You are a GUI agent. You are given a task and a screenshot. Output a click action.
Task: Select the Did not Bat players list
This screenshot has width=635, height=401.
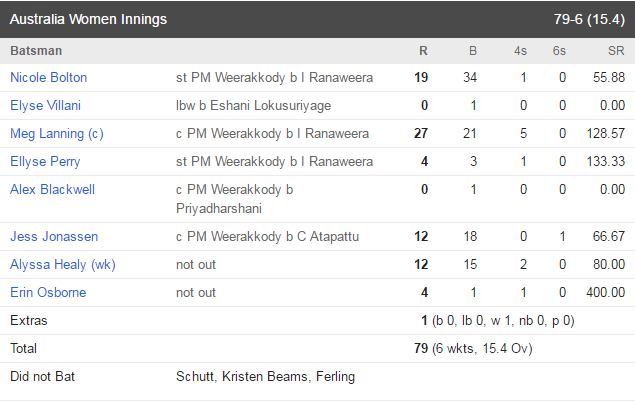click(x=265, y=376)
